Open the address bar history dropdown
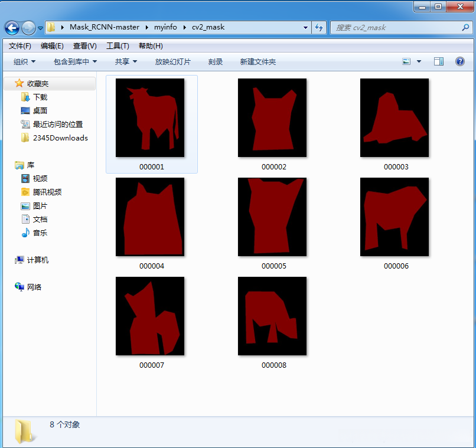This screenshot has height=448, width=476. point(305,28)
